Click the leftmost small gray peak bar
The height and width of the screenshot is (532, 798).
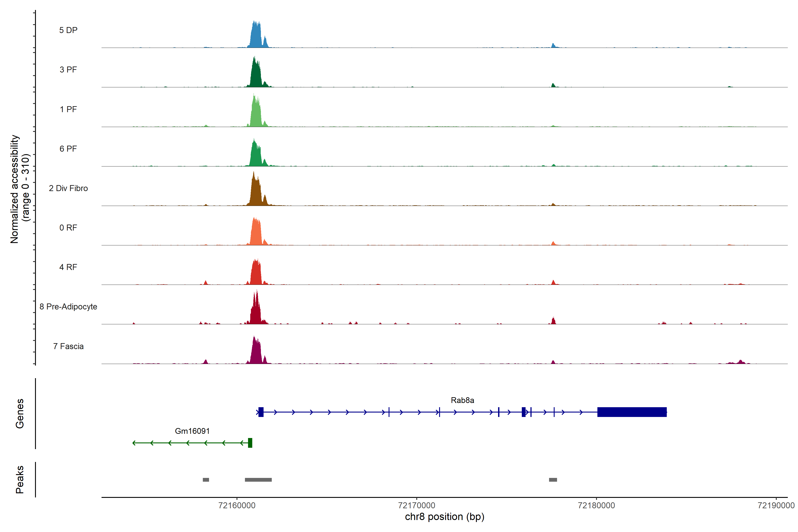(x=206, y=480)
